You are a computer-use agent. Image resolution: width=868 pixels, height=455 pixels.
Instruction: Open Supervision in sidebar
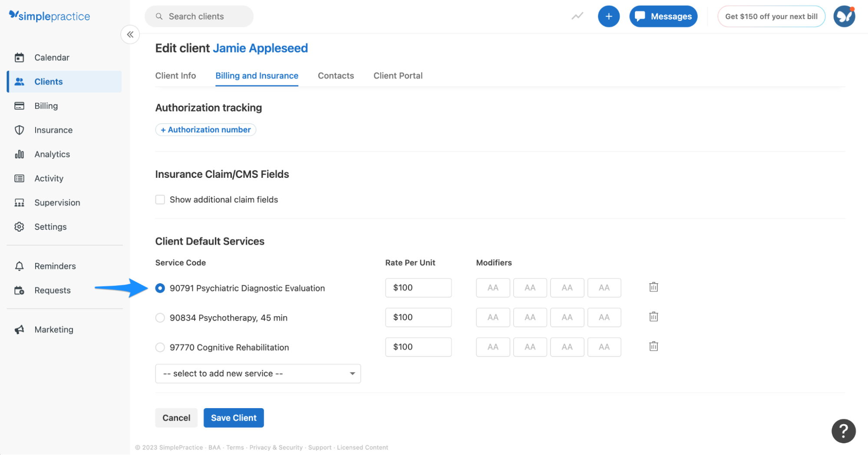64,203
